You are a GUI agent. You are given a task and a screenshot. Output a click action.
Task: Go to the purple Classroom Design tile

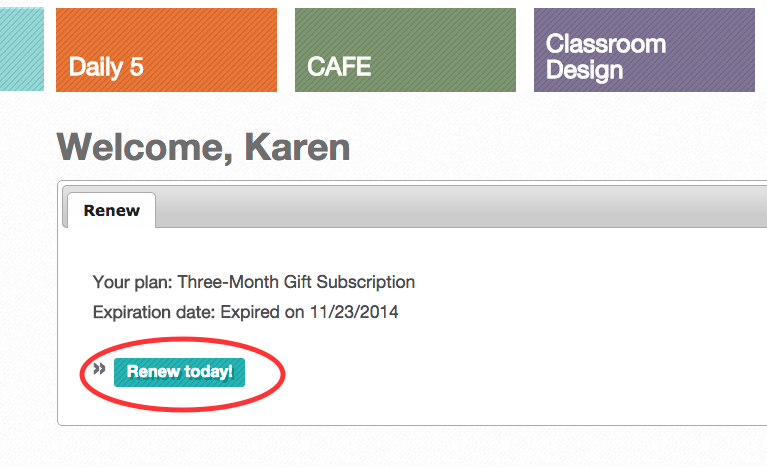(644, 50)
